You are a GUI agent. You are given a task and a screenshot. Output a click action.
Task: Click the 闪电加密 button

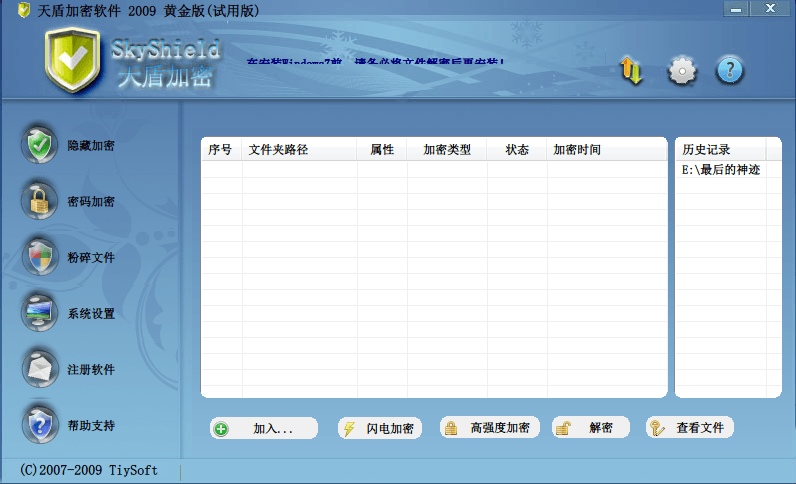(380, 429)
